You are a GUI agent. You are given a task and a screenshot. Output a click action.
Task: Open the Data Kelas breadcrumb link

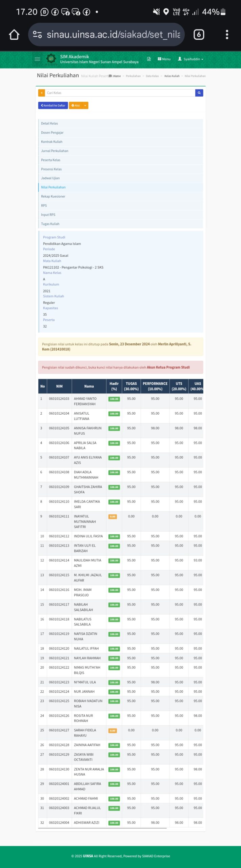(x=152, y=76)
